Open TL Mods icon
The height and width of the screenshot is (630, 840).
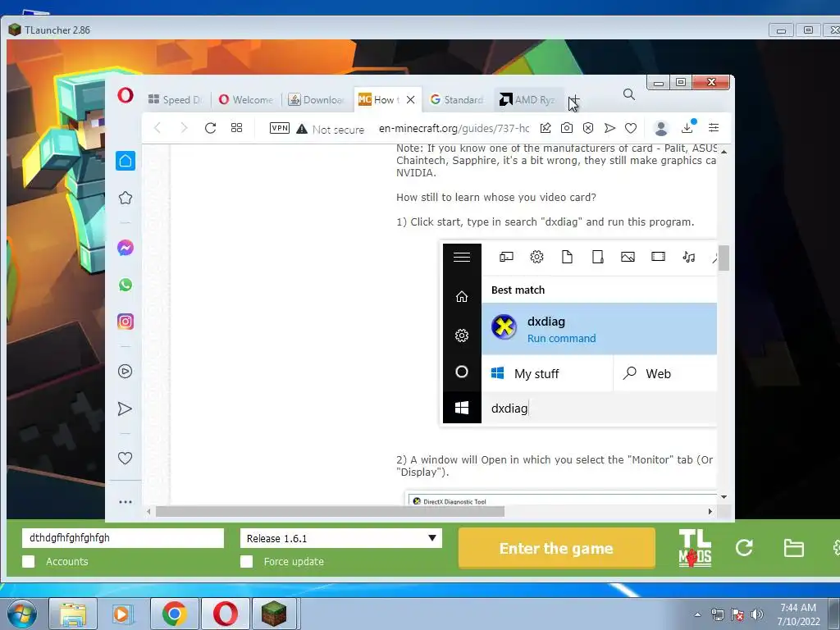(x=695, y=548)
